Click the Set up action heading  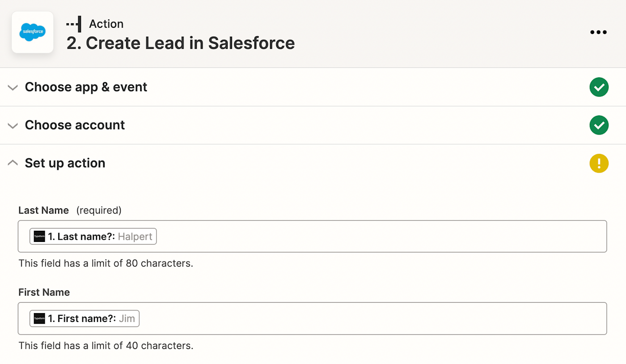(x=65, y=163)
